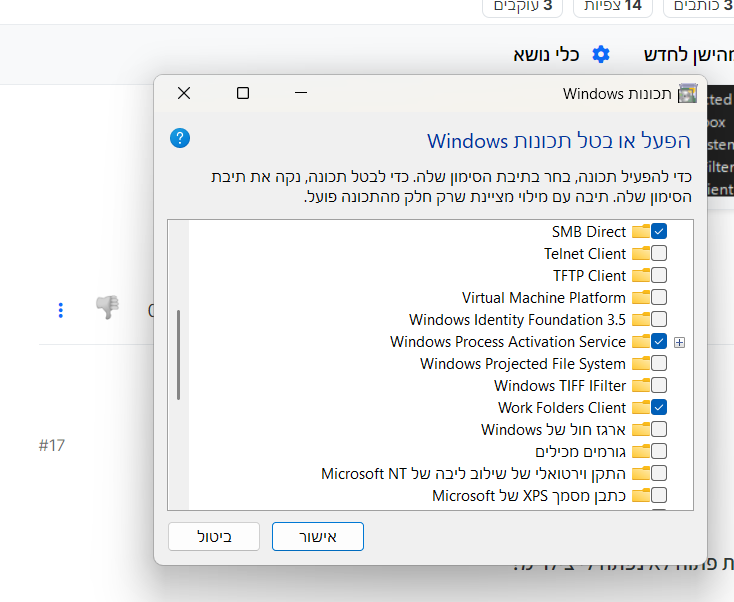Expand Windows Process Activation Service tree node

(x=679, y=343)
